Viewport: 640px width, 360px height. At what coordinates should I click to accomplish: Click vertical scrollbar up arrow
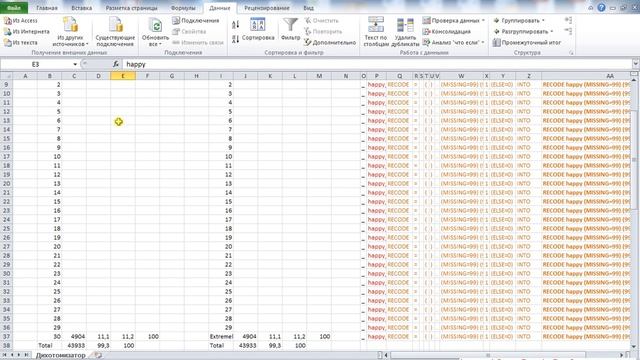pyautogui.click(x=634, y=80)
